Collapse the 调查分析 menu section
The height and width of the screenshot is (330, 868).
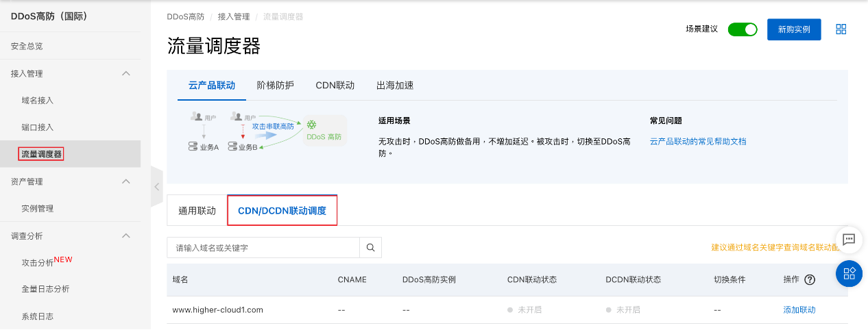(126, 236)
